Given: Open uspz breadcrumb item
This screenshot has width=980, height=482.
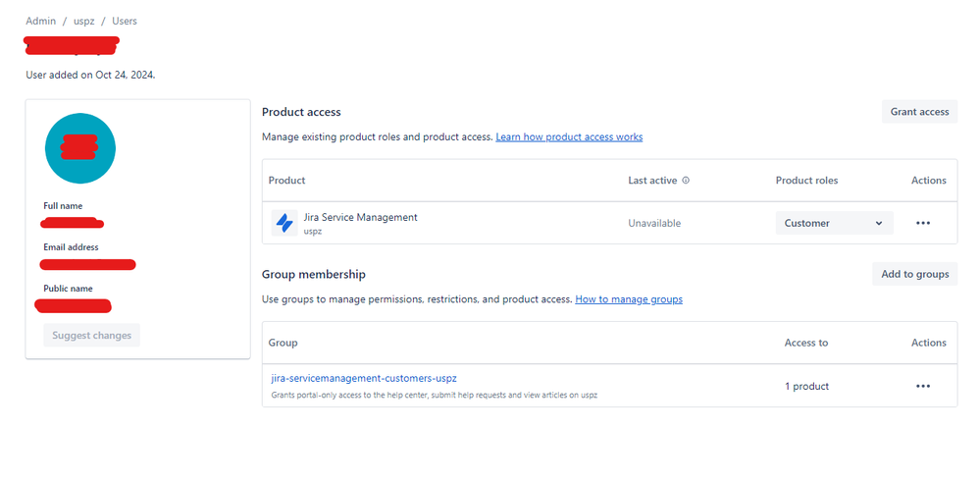Looking at the screenshot, I should [85, 21].
